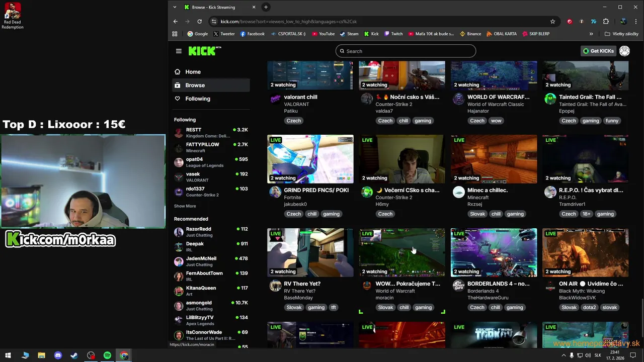The image size is (644, 362).
Task: Click the browser address bar URL
Action: [x=288, y=22]
